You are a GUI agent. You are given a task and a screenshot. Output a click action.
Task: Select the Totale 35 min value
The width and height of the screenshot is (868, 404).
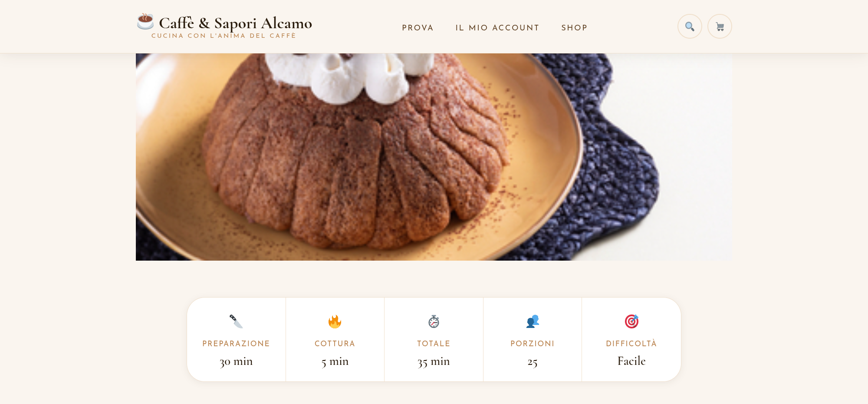pyautogui.click(x=434, y=361)
